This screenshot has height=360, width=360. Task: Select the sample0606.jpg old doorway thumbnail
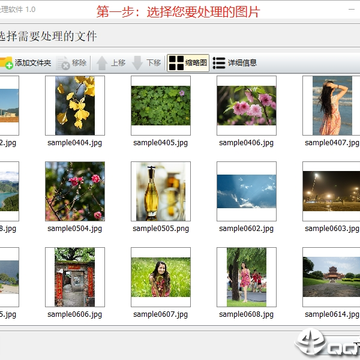[x=75, y=277]
